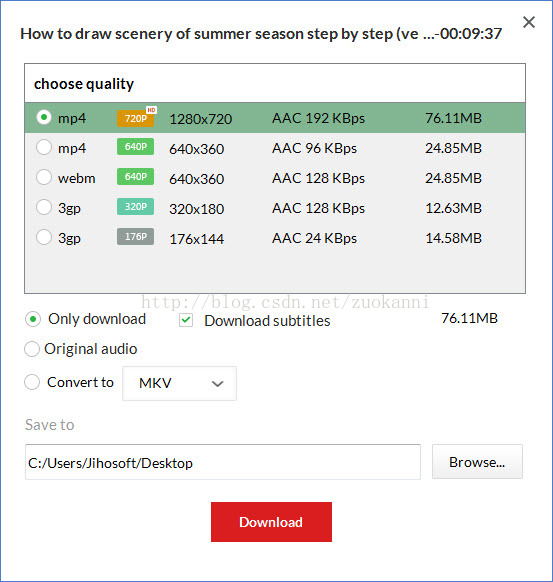The width and height of the screenshot is (553, 582).
Task: Toggle the Download subtitles checkbox
Action: pyautogui.click(x=186, y=320)
